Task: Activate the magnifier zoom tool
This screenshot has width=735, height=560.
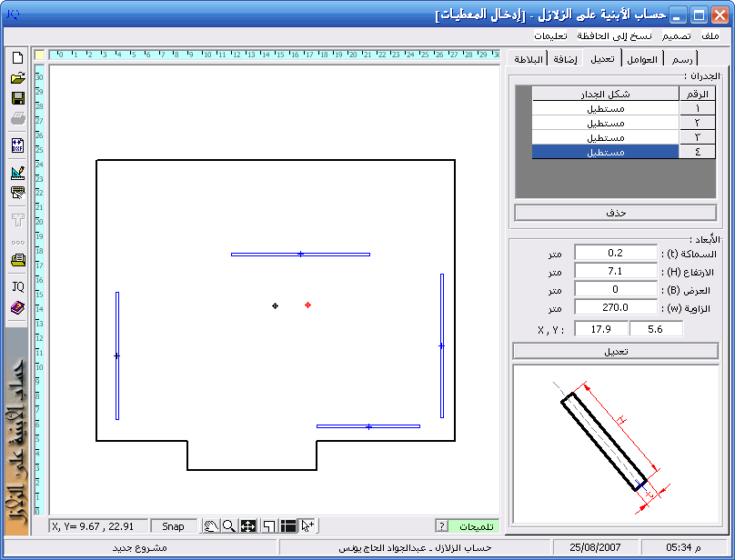Action: click(x=229, y=526)
